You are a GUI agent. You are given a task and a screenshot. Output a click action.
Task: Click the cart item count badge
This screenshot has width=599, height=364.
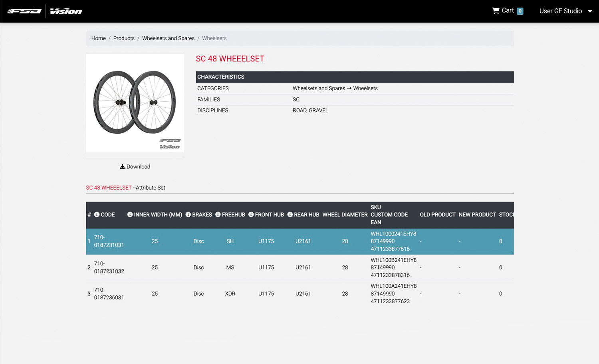(520, 11)
